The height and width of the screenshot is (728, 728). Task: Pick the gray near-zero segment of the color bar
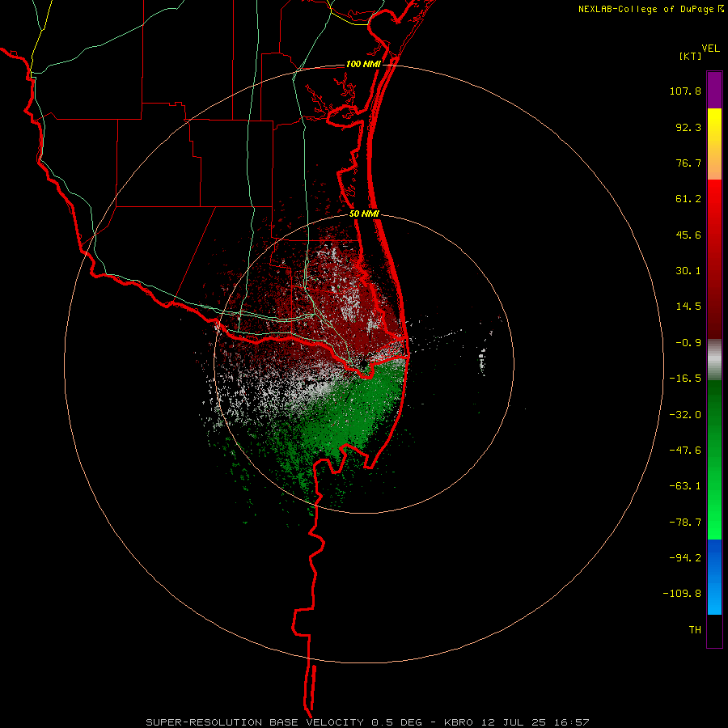click(x=714, y=359)
